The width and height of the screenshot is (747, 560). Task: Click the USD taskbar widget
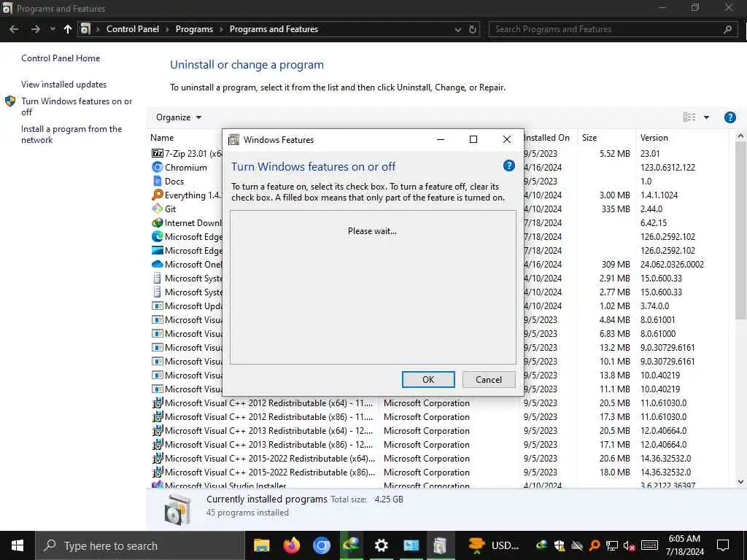[x=493, y=545]
